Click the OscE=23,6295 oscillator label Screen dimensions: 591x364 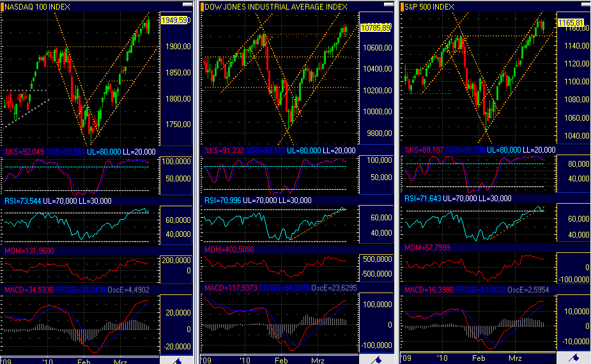coord(334,288)
